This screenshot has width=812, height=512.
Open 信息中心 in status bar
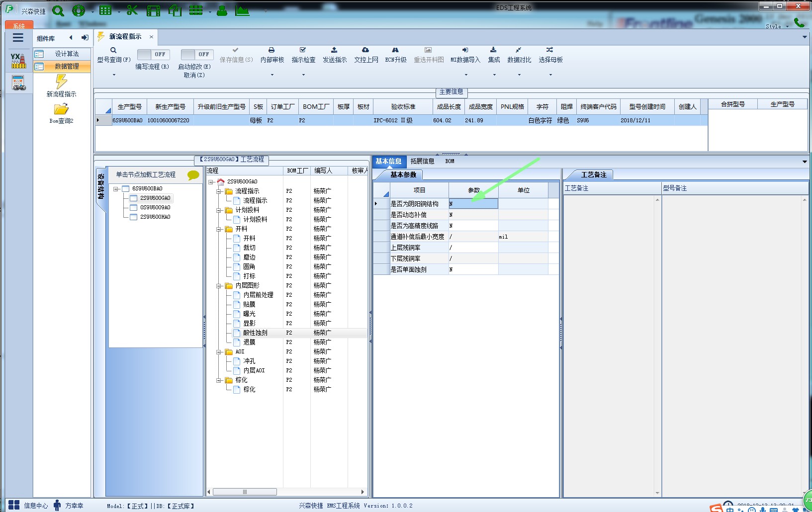[x=28, y=506]
